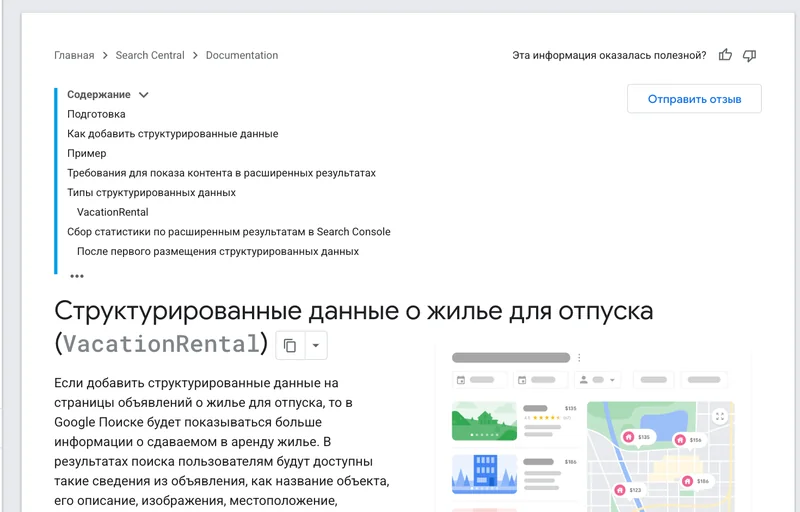The width and height of the screenshot is (800, 512).
Task: Click the Отправить отзыв button
Action: tap(694, 99)
